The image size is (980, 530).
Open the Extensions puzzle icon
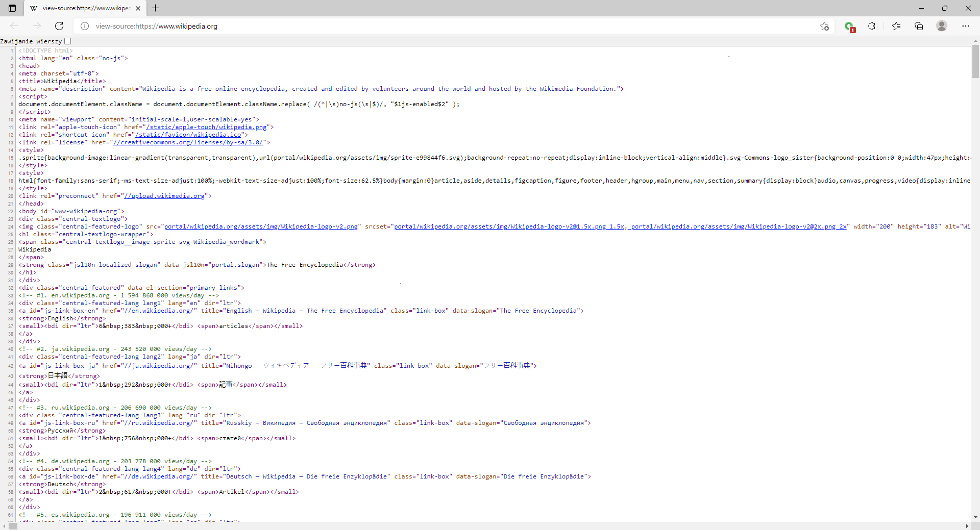point(872,26)
